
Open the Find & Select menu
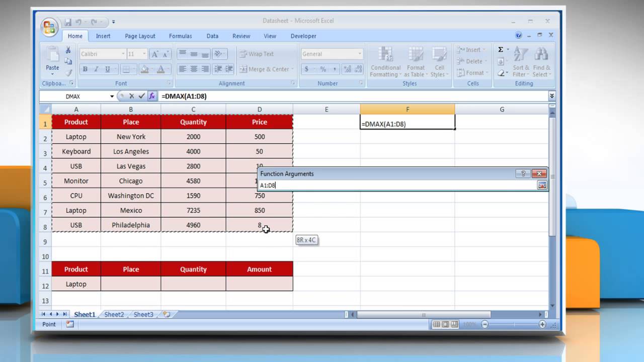pos(542,62)
